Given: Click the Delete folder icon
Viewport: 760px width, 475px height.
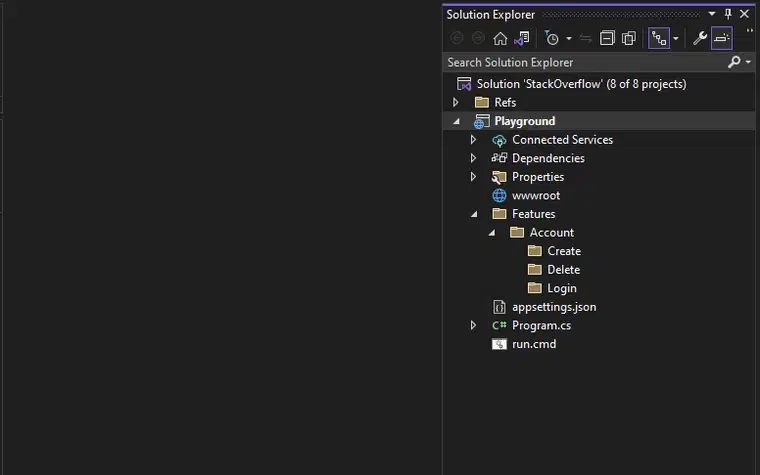Looking at the screenshot, I should pyautogui.click(x=535, y=269).
